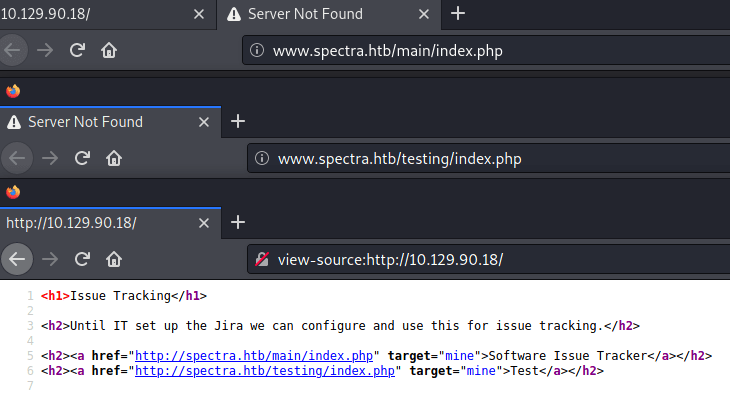Viewport: 730px width, 398px height.
Task: Open home in the view-source window
Action: [114, 259]
